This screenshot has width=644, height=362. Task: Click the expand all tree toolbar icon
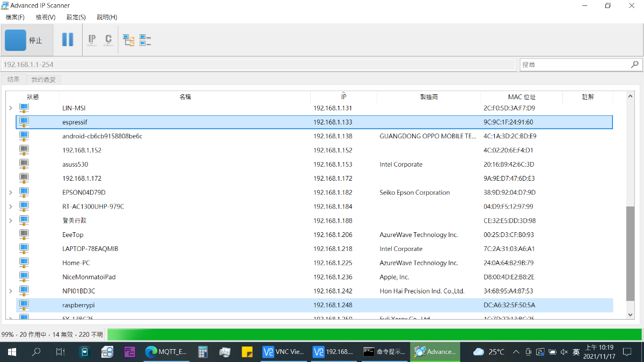pos(129,40)
